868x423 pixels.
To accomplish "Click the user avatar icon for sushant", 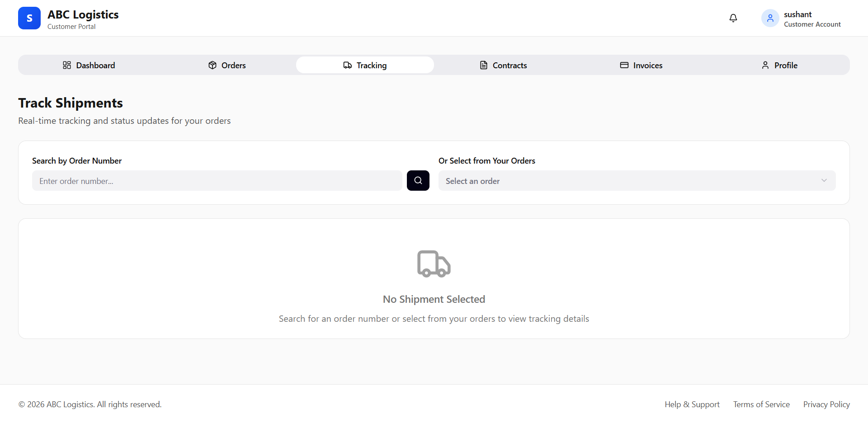I will [x=770, y=18].
